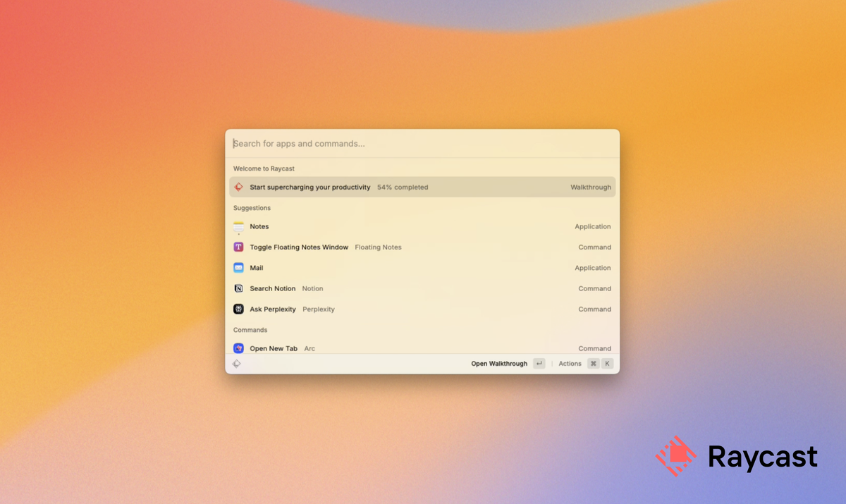Open the Actions panel
Viewport: 846px width, 504px height.
(x=570, y=363)
